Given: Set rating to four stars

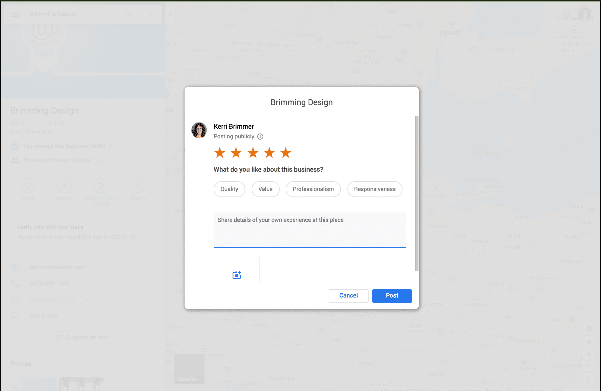Looking at the screenshot, I should click(269, 153).
